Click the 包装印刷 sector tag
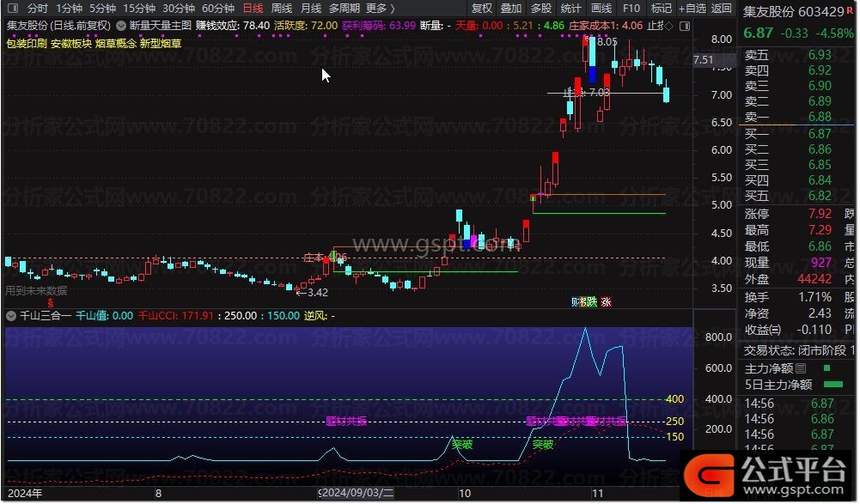Screen dimensions: 860x504 tap(27, 43)
